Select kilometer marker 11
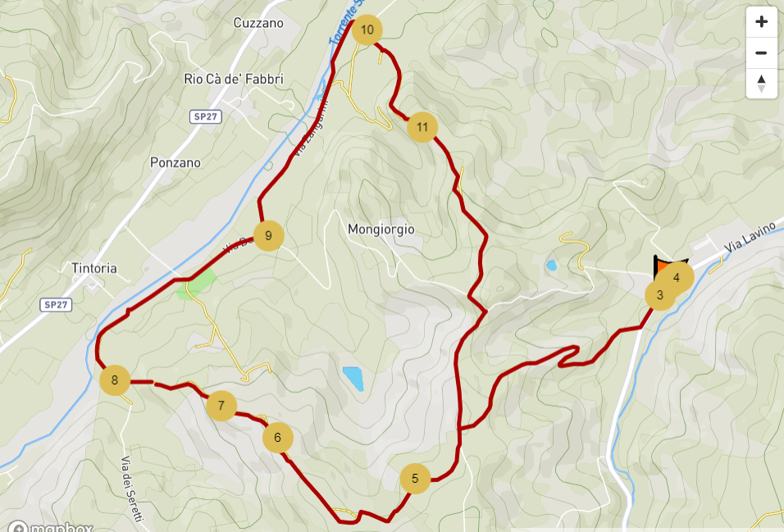The image size is (784, 532). click(x=422, y=128)
